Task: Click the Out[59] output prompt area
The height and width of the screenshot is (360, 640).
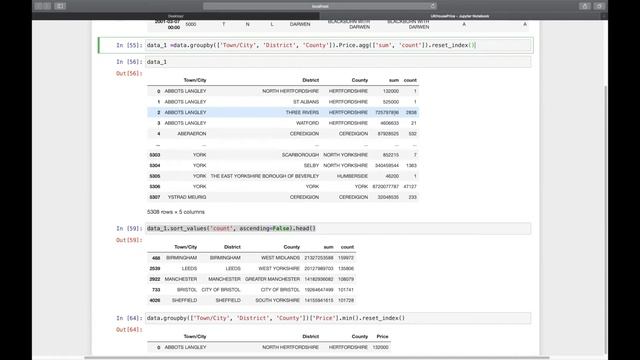Action: click(x=129, y=240)
